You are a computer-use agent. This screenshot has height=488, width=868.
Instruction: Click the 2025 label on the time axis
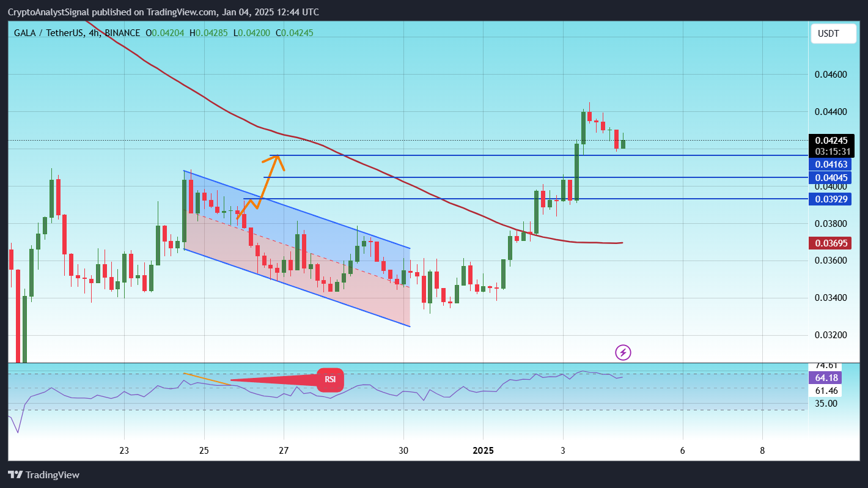pos(483,451)
